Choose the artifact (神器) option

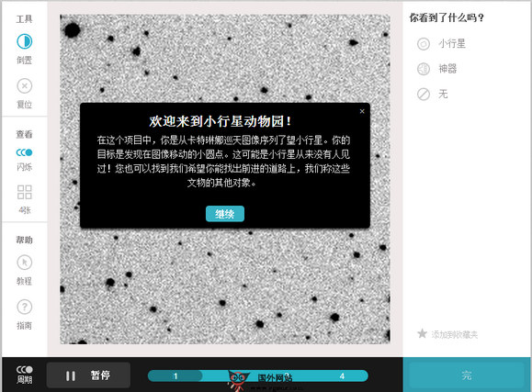point(437,69)
